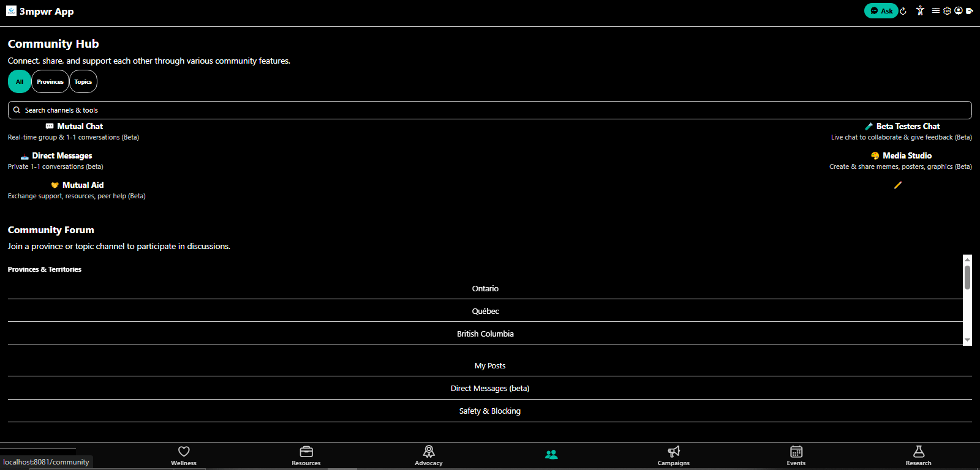This screenshot has height=470, width=980.
Task: Expand the Ontario province channel
Action: [x=485, y=288]
